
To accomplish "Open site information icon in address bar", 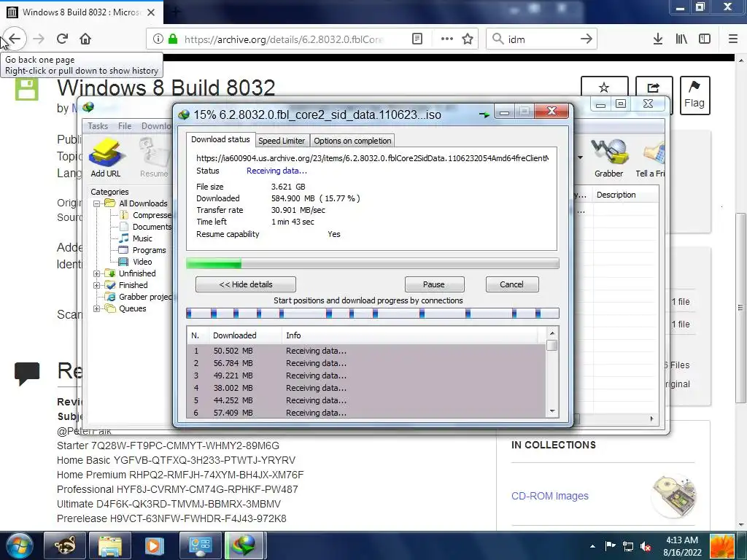I will tap(158, 39).
